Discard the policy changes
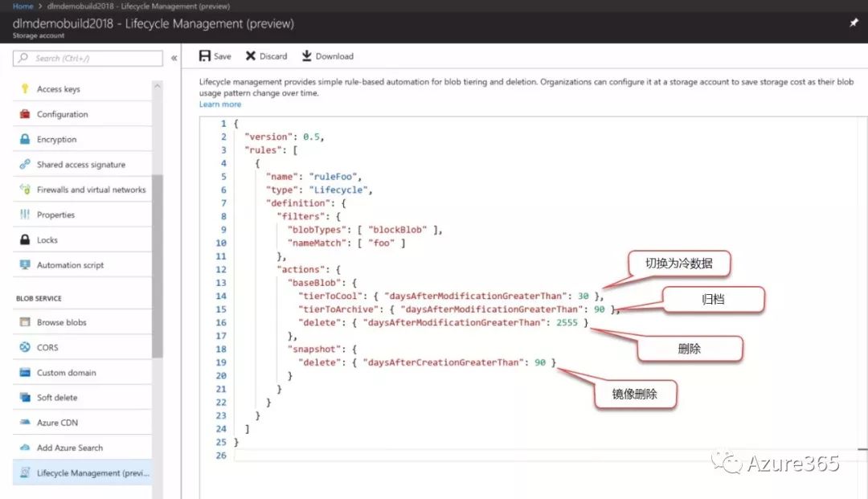Screen dimensions: 868x499 click(x=266, y=56)
